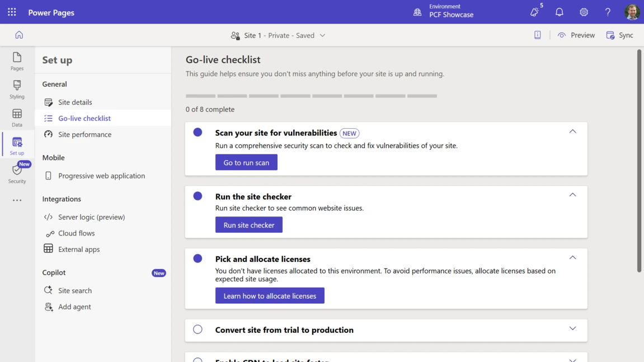The image size is (644, 362).
Task: Select Site performance menu item
Action: tap(103, 134)
